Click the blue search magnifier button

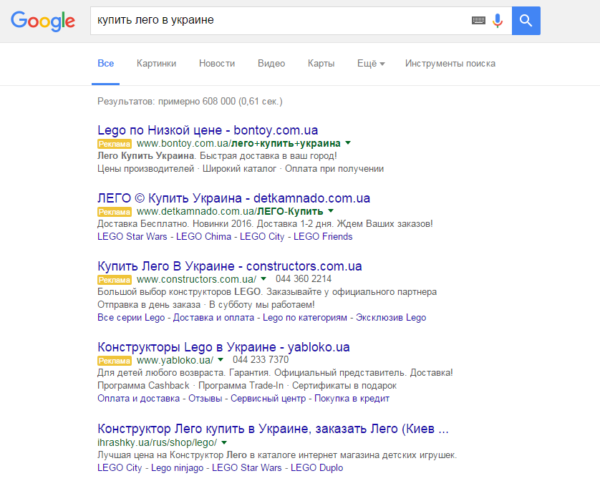click(x=526, y=21)
